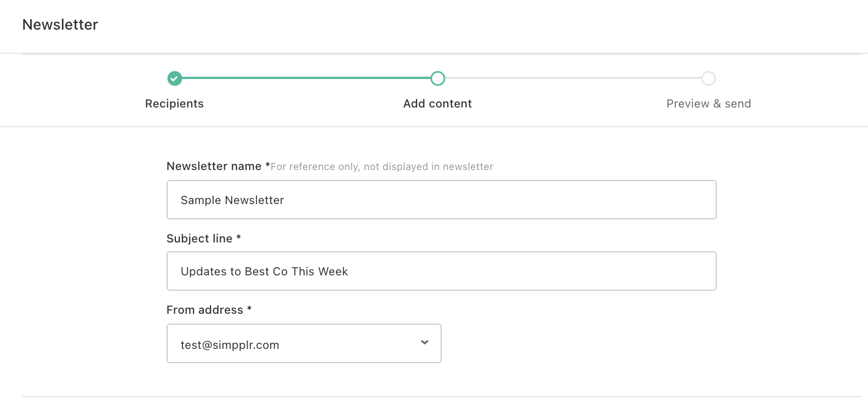Click the completed Recipients step checkmark icon

pos(174,78)
